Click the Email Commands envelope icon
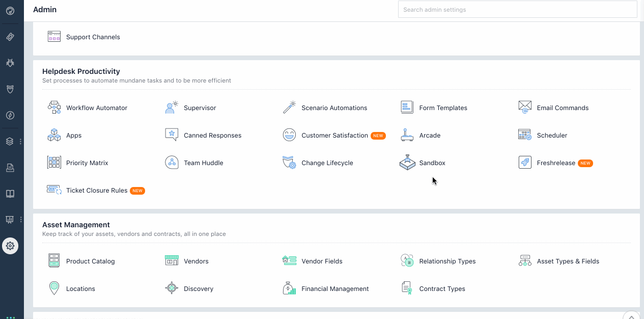Viewport: 644px width, 319px height. [525, 108]
